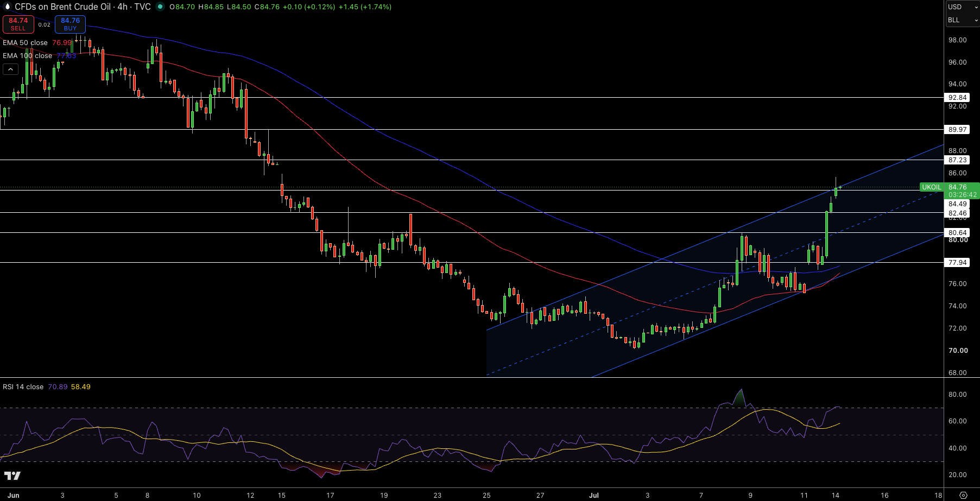Click the CFDs on Brent Crude Oil title
Image resolution: width=980 pixels, height=501 pixels.
click(x=62, y=7)
